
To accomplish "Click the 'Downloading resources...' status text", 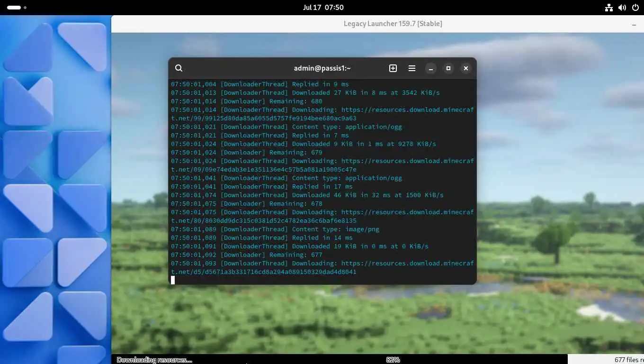I will [x=154, y=360].
